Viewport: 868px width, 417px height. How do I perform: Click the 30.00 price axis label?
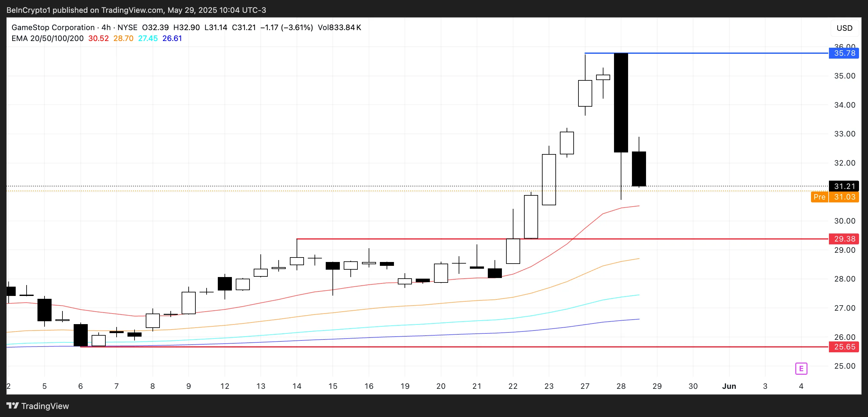point(844,221)
